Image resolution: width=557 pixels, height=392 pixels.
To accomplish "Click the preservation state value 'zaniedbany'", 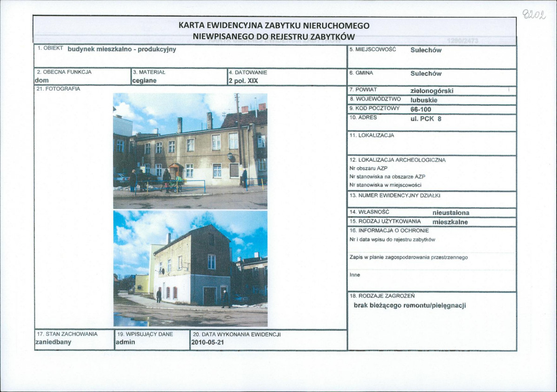I will 53,342.
